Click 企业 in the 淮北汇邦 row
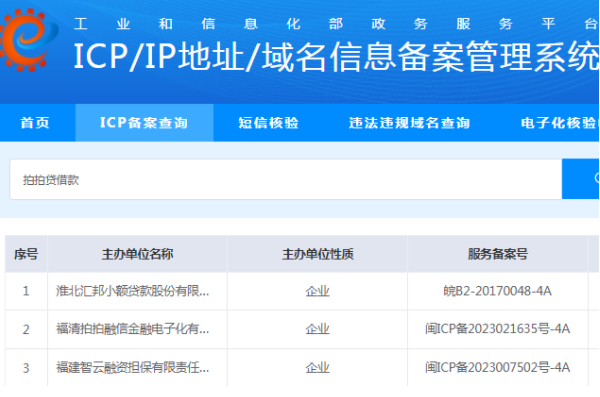The width and height of the screenshot is (600, 397). click(x=318, y=291)
